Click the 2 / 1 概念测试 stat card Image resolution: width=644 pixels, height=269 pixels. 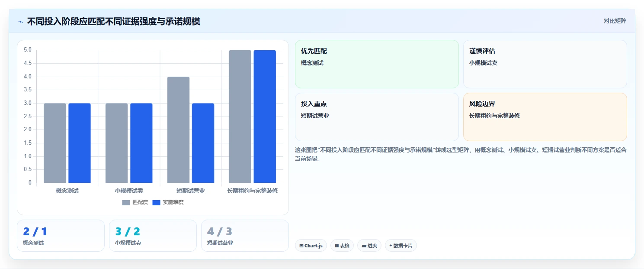(x=61, y=236)
